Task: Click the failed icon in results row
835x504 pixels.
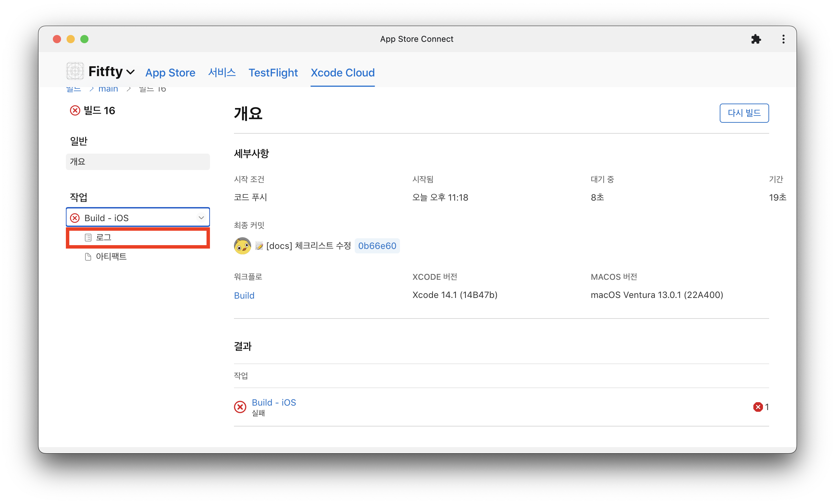Action: click(240, 407)
